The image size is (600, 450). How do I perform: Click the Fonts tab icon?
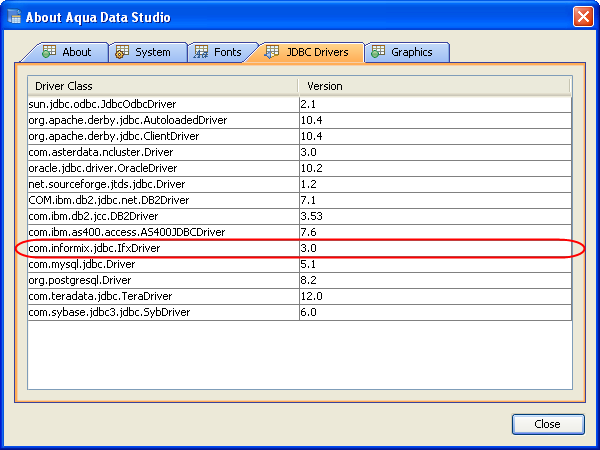coord(201,52)
